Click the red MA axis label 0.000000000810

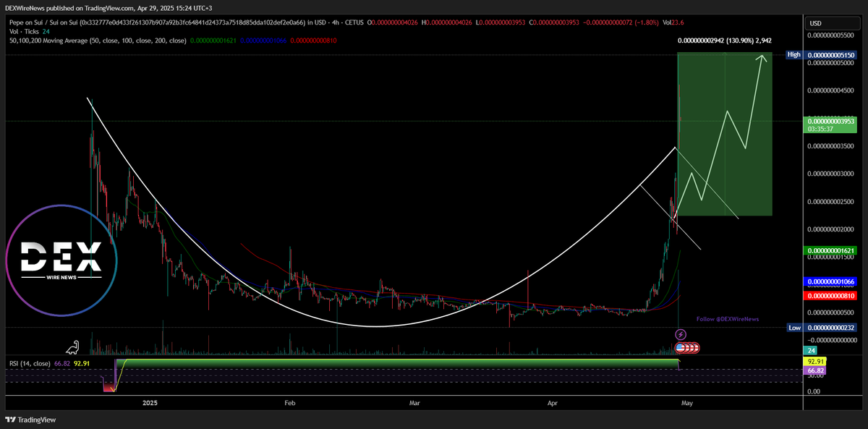pos(831,296)
